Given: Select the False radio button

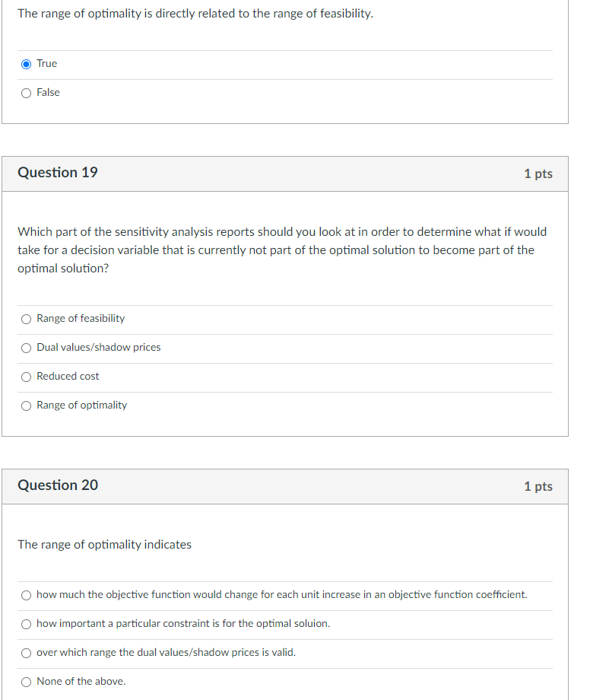Looking at the screenshot, I should [x=27, y=93].
